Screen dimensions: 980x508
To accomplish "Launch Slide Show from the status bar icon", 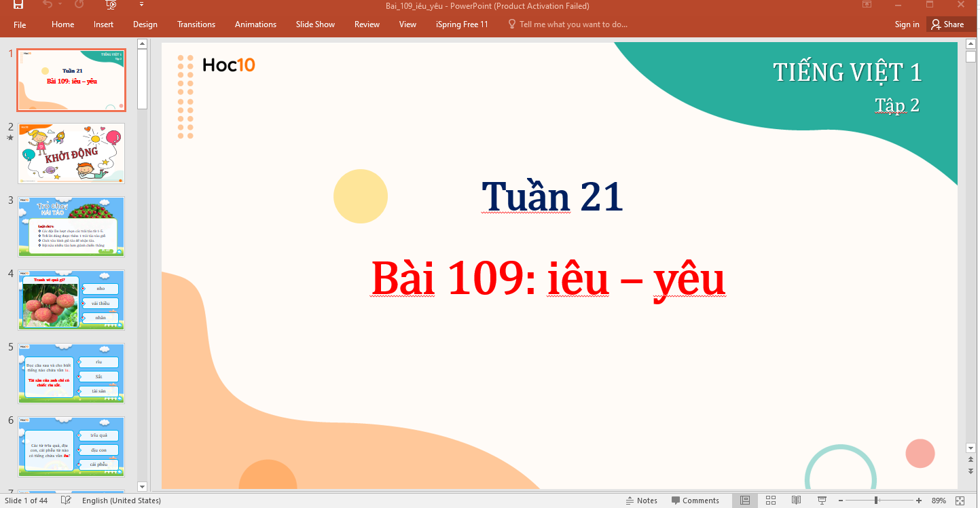I will (822, 501).
